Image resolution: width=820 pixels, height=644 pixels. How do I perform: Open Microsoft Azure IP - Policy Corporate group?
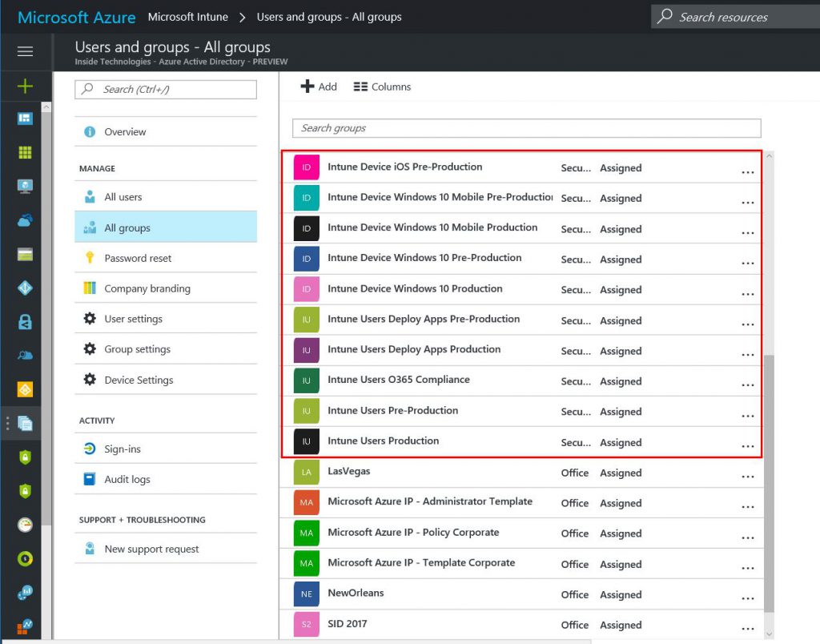coord(413,533)
